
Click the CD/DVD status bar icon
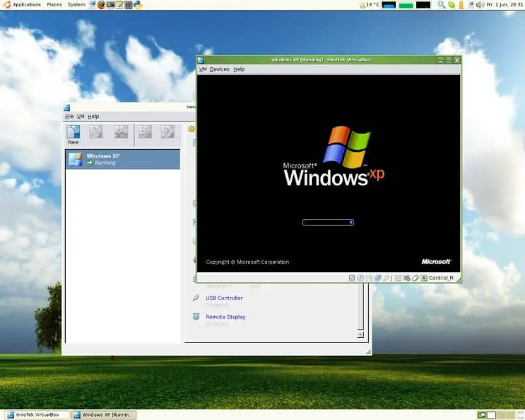coord(361,278)
